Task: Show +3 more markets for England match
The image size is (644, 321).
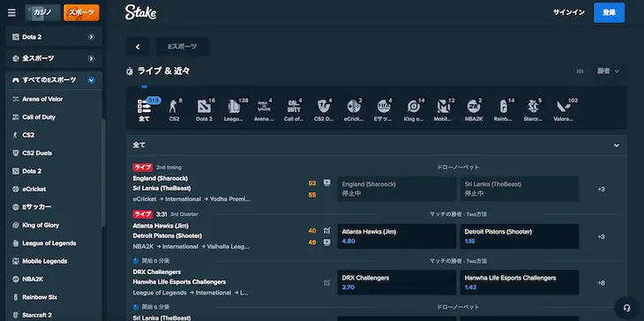Action: [x=601, y=190]
